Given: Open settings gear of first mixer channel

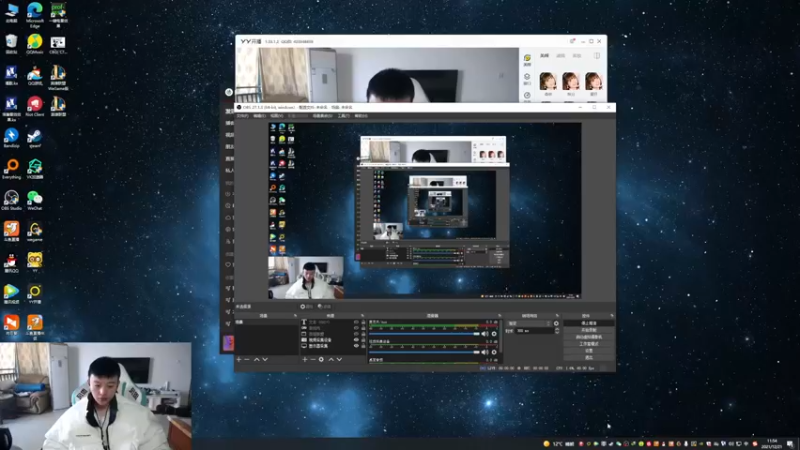Looking at the screenshot, I should click(x=494, y=334).
